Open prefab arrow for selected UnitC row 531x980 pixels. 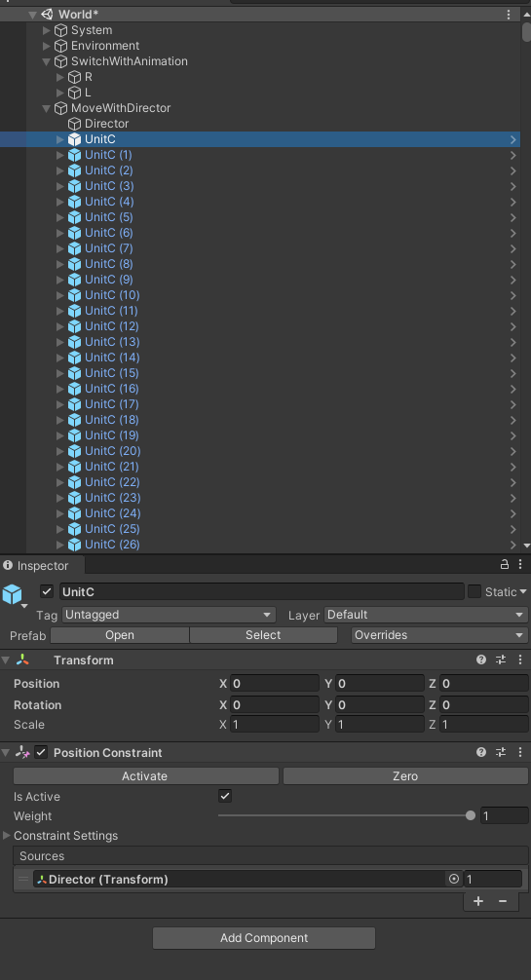(512, 139)
